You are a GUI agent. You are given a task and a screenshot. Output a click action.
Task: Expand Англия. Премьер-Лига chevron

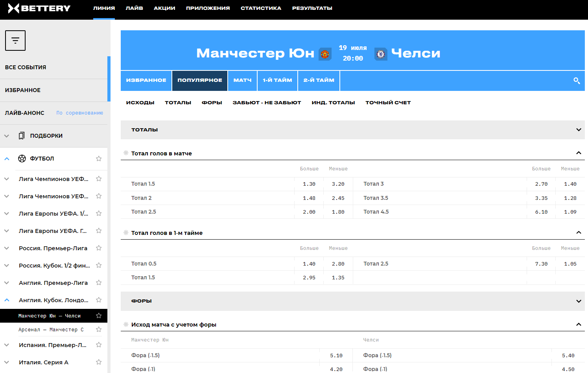click(7, 283)
